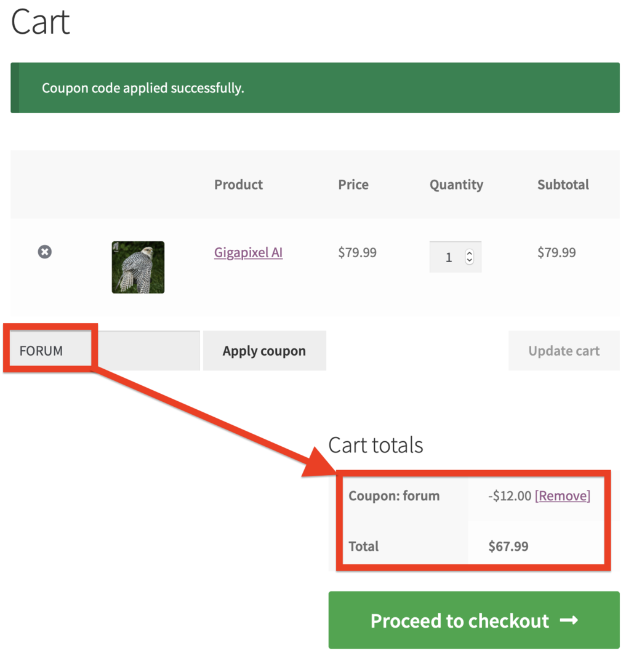Click the $67.99 total amount
This screenshot has width=642, height=672.
pyautogui.click(x=508, y=546)
